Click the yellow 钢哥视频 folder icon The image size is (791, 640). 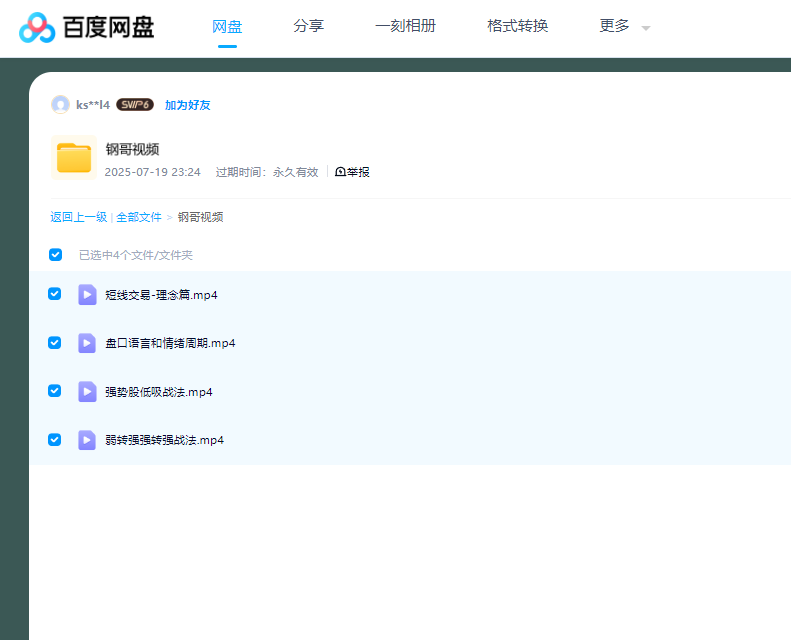[73, 157]
